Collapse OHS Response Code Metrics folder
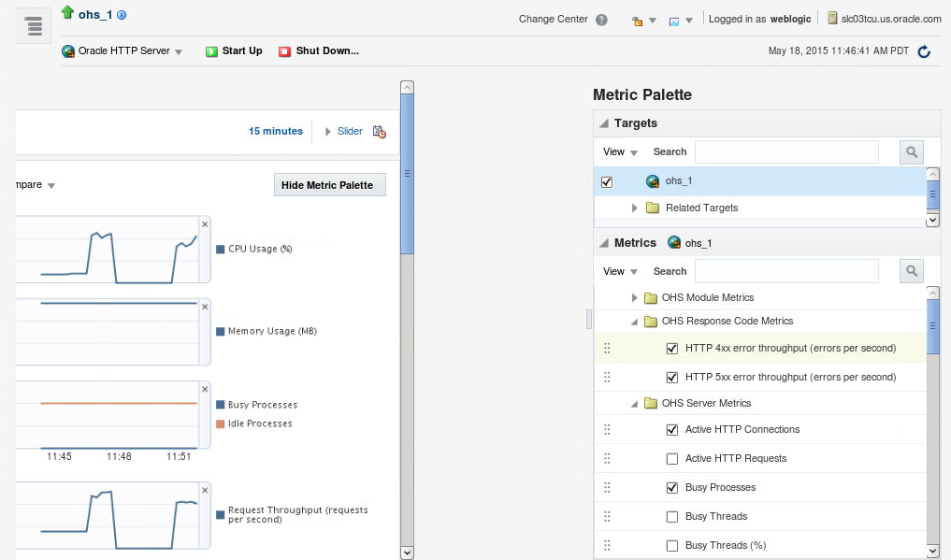 point(634,322)
